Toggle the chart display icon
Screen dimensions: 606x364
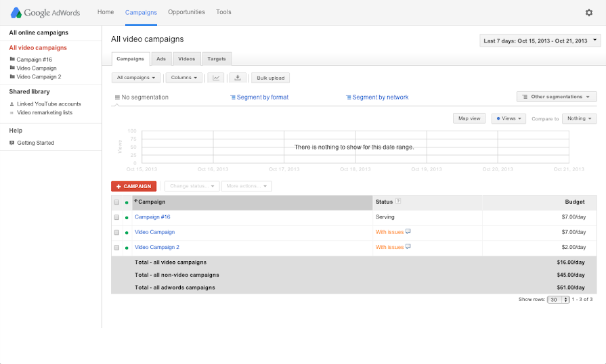point(216,78)
